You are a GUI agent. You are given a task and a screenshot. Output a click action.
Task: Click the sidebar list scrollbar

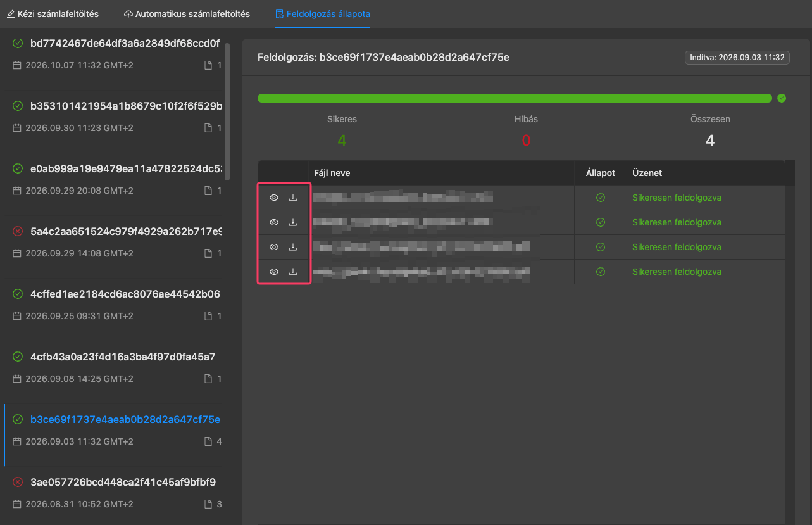pos(227,111)
